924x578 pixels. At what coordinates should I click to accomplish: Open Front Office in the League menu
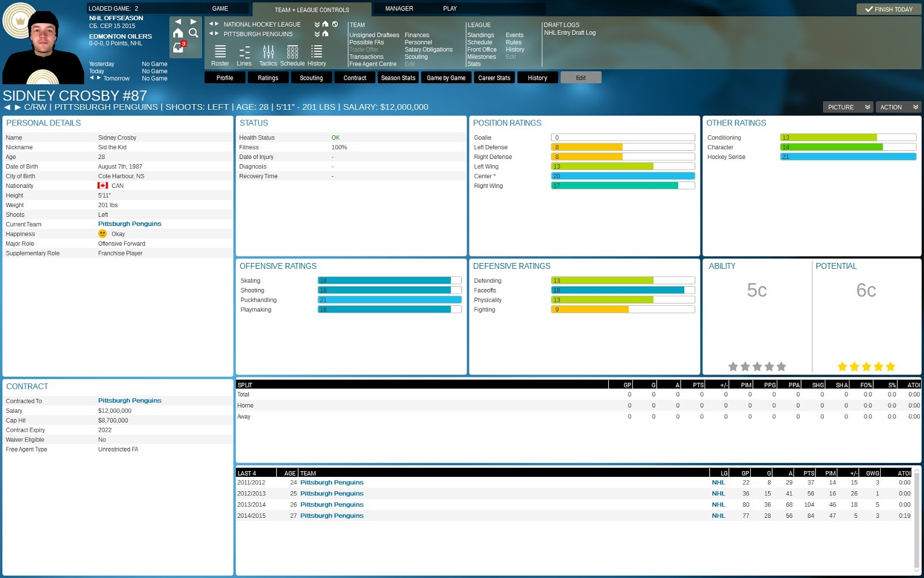[482, 50]
